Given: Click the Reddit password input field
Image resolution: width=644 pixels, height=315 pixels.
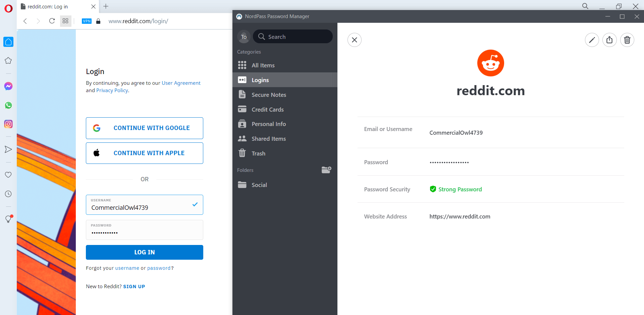Looking at the screenshot, I should (144, 232).
